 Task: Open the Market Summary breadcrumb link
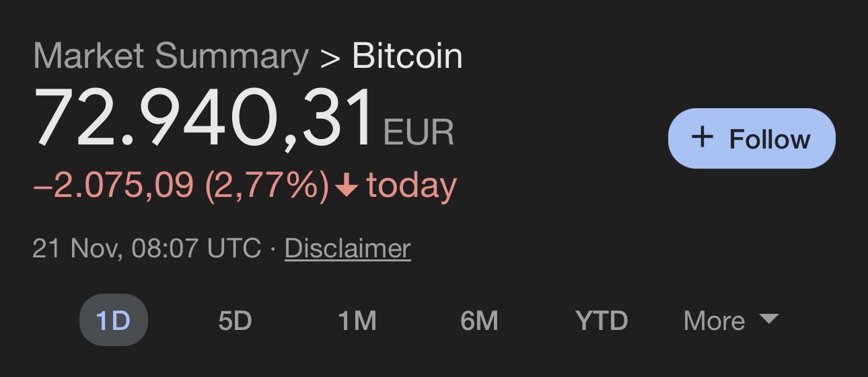pos(171,56)
